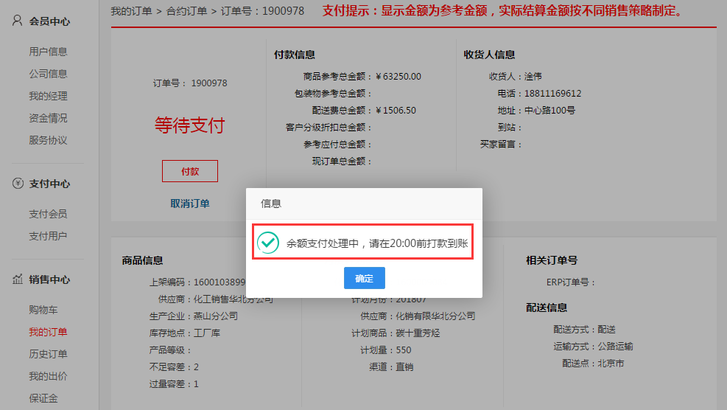Open 购物车 in the sidebar
This screenshot has width=727, height=410.
click(44, 310)
